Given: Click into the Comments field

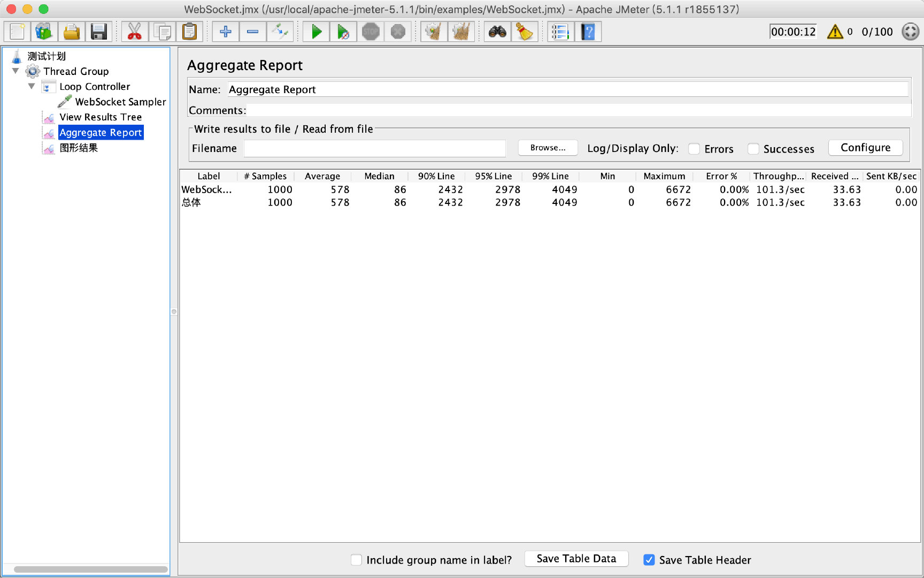Looking at the screenshot, I should [579, 110].
